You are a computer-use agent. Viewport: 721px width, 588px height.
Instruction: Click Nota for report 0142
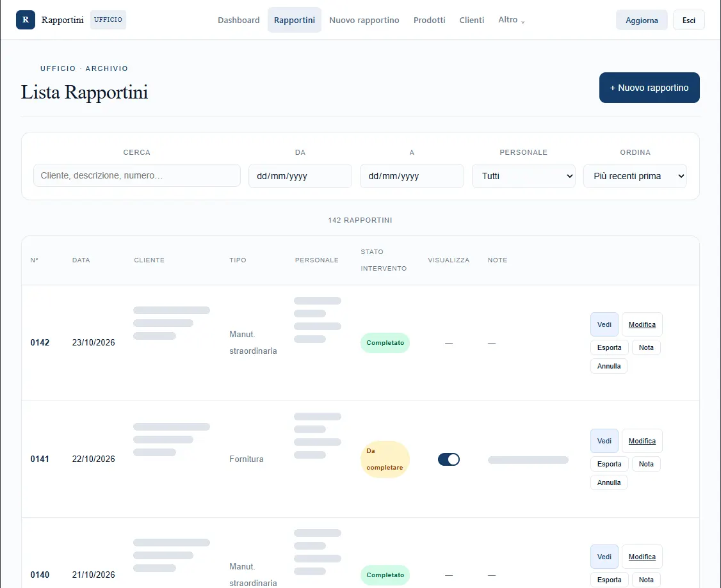point(646,348)
